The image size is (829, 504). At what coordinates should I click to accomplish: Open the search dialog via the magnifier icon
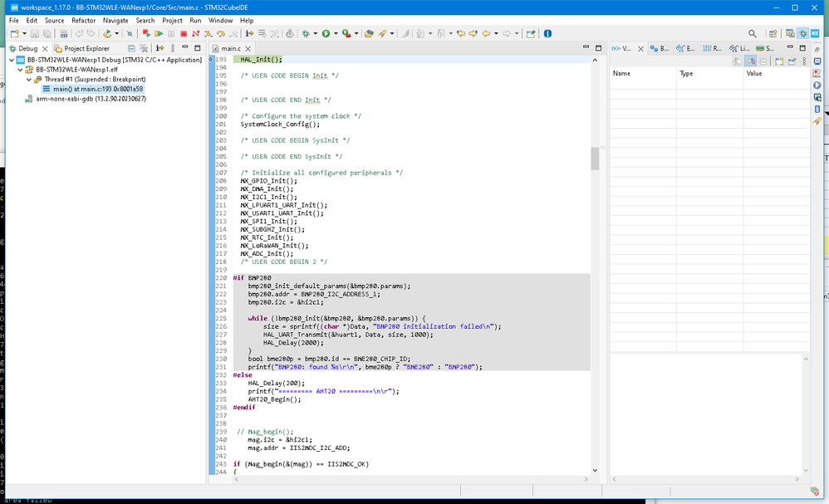[x=752, y=34]
